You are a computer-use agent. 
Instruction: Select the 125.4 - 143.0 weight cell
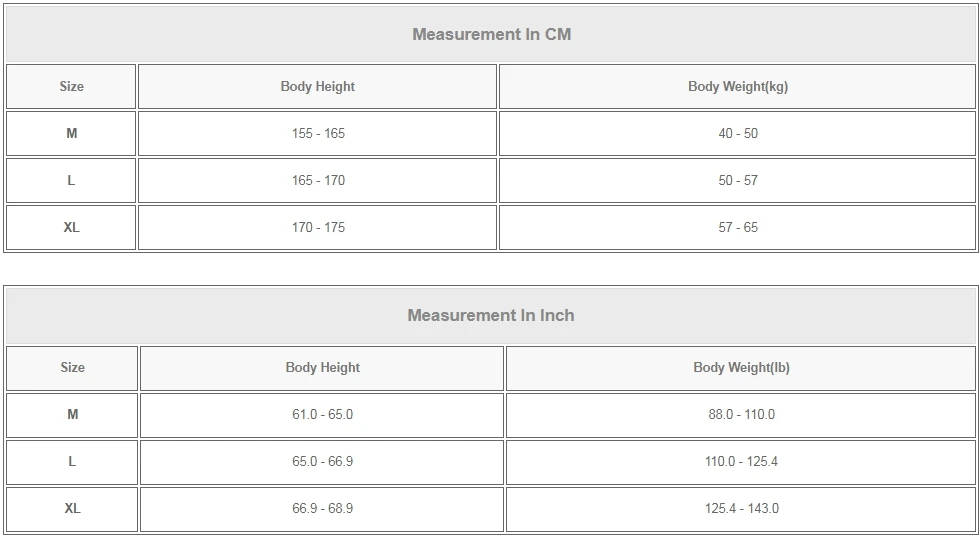click(x=741, y=508)
